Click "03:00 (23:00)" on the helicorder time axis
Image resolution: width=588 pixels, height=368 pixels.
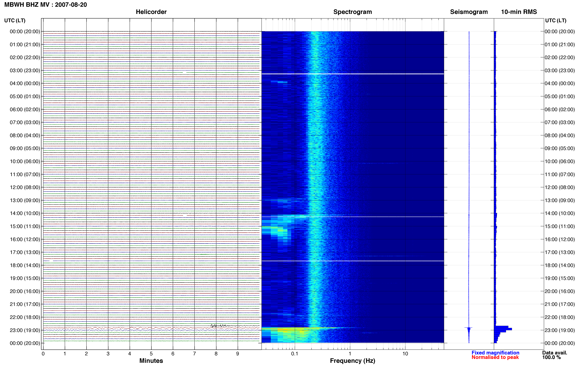[x=25, y=71]
